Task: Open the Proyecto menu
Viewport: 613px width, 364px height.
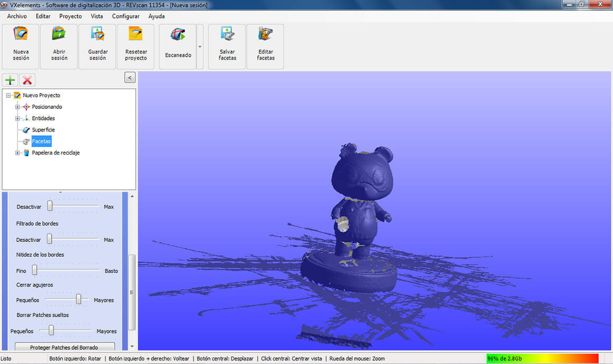Action: (71, 16)
